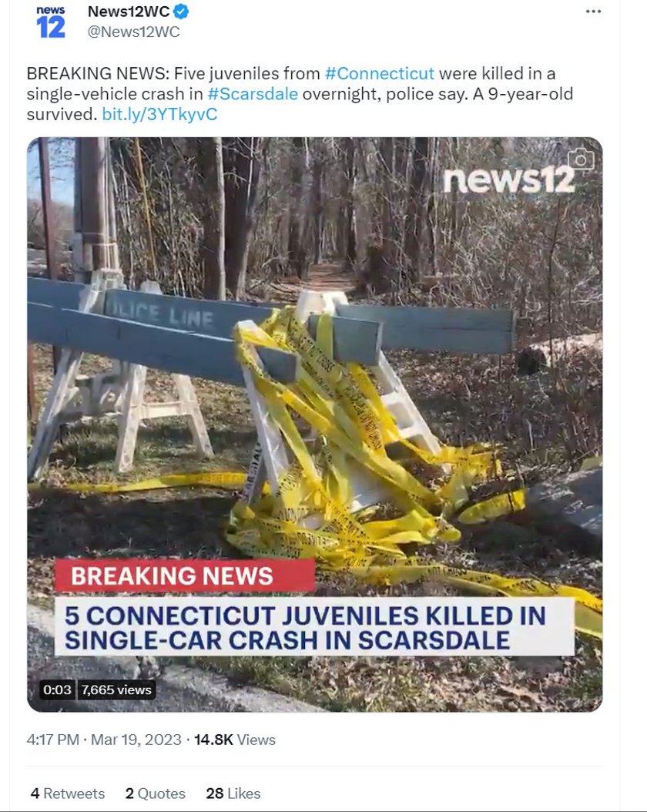Viewport: 647px width, 812px height.
Task: Show the 4 Retweets list
Action: click(x=67, y=794)
